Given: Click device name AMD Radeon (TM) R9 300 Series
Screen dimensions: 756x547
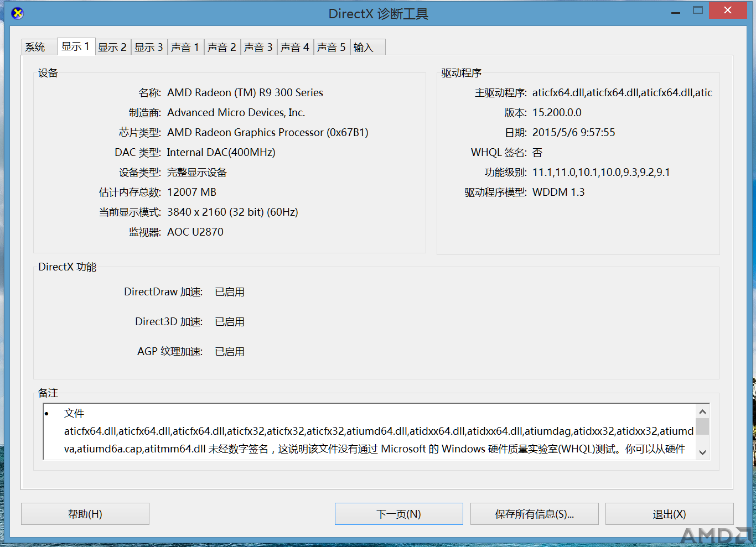Looking at the screenshot, I should point(245,93).
